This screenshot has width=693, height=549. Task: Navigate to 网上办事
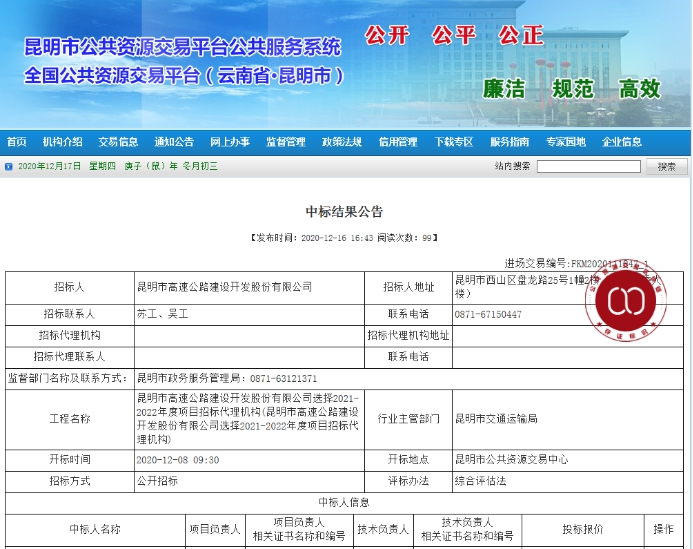pos(230,142)
